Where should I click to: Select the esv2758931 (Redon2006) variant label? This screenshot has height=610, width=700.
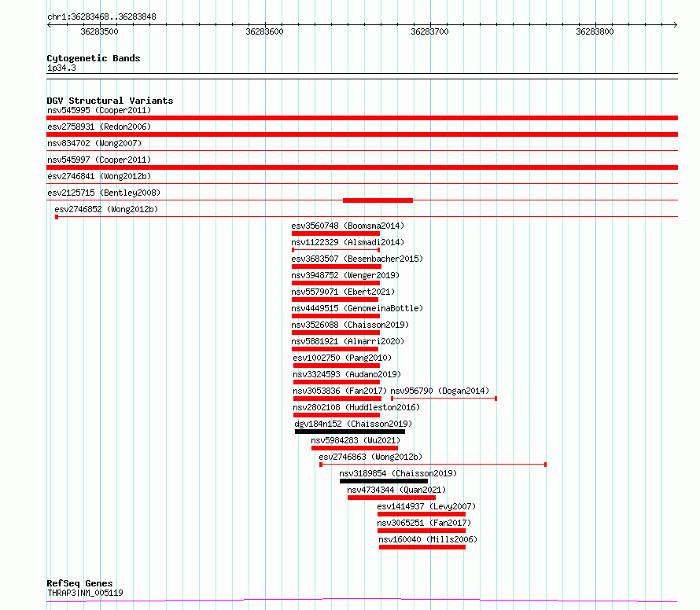click(99, 127)
